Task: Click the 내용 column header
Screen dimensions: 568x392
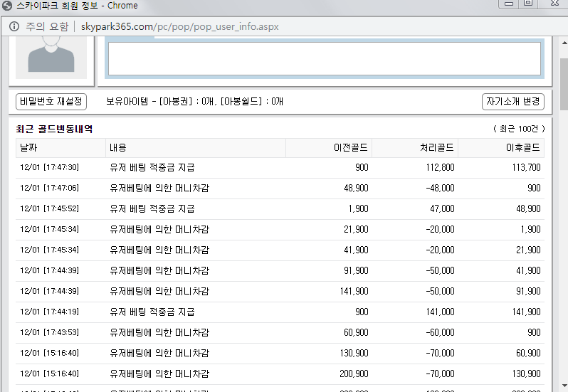Action: pos(196,147)
